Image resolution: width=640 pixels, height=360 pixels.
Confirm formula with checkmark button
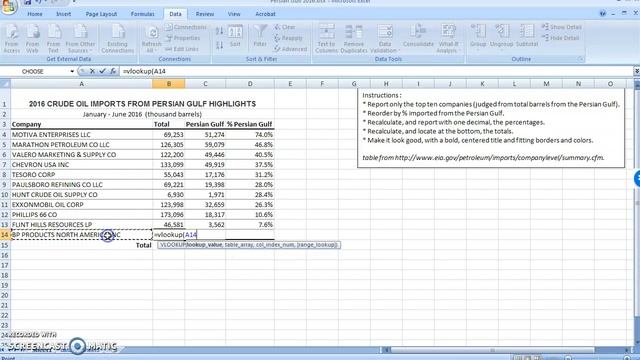tap(102, 71)
